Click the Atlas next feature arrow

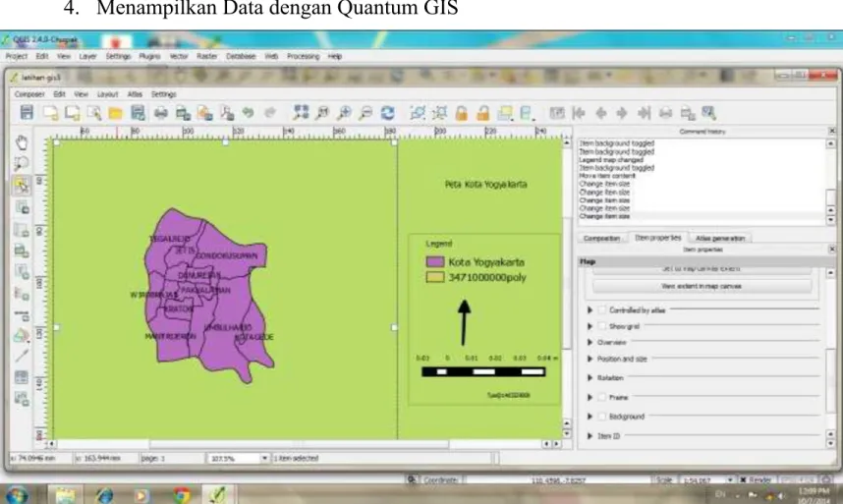[623, 113]
